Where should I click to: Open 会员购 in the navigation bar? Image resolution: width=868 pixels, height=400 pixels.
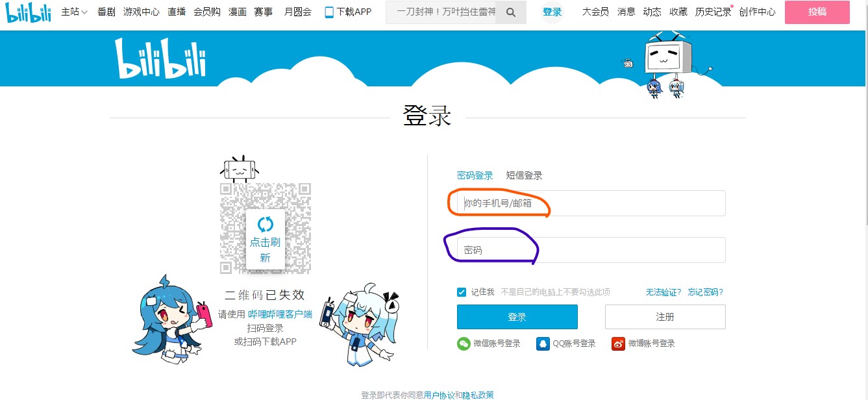(207, 12)
